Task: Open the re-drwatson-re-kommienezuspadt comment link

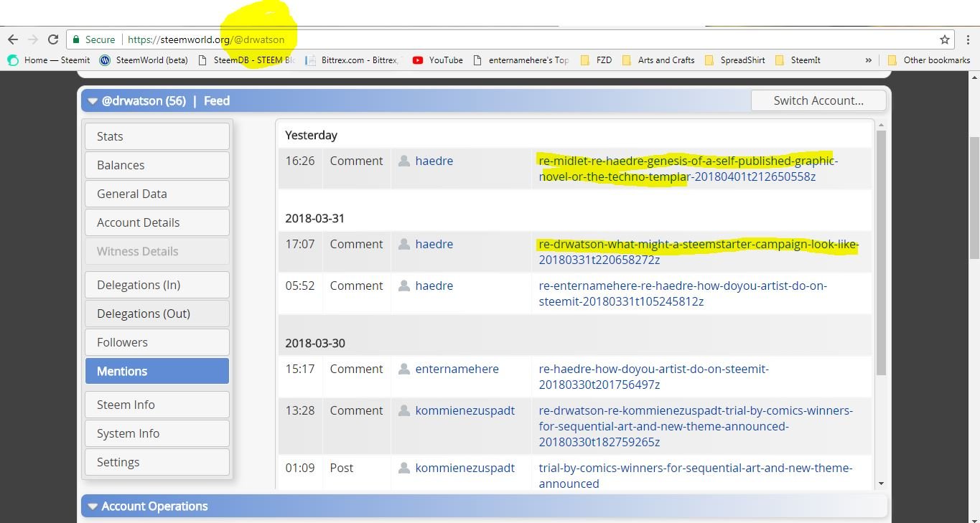Action: coord(696,426)
